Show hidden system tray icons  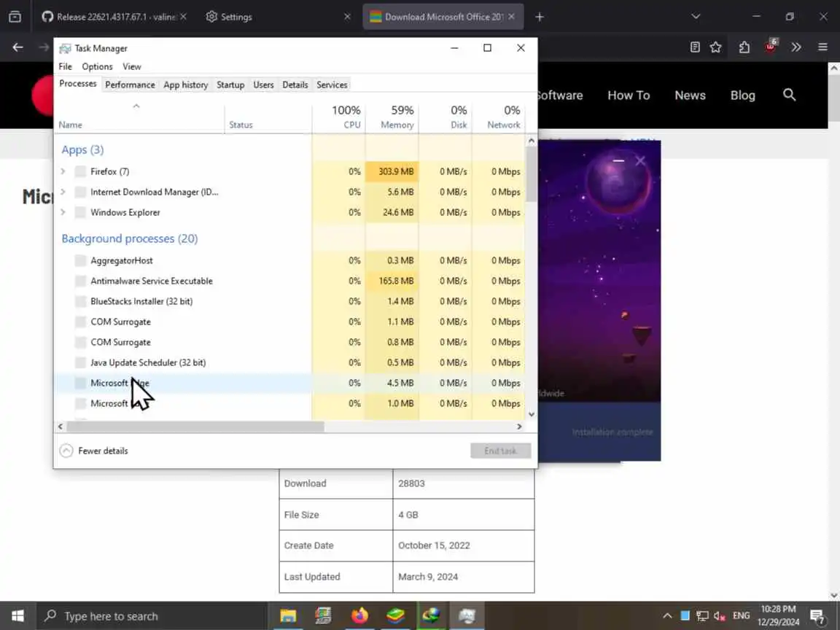[667, 616]
